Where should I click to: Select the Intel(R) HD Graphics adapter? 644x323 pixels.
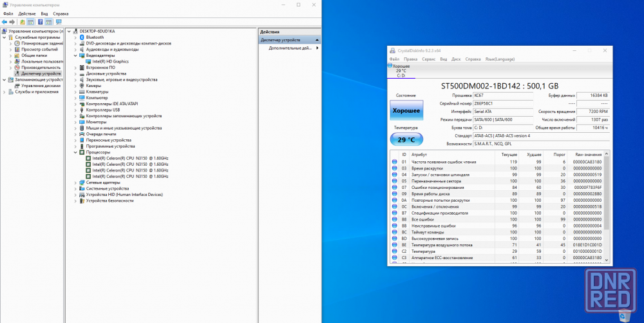tap(110, 61)
